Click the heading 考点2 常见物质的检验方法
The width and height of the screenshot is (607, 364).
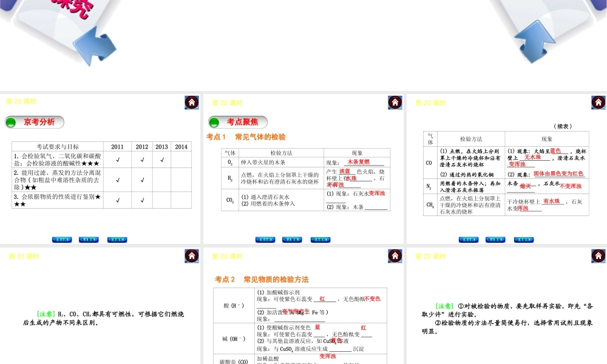262,279
